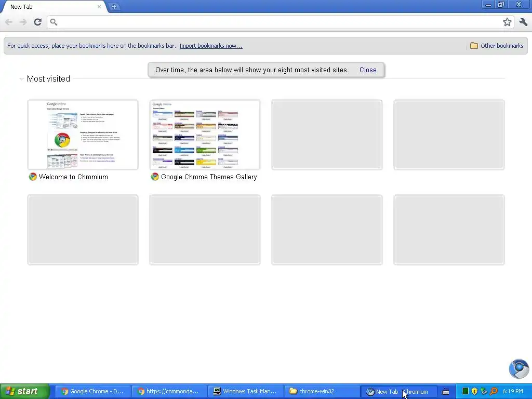Image resolution: width=532 pixels, height=399 pixels.
Task: Select the New Tab tab
Action: click(54, 6)
